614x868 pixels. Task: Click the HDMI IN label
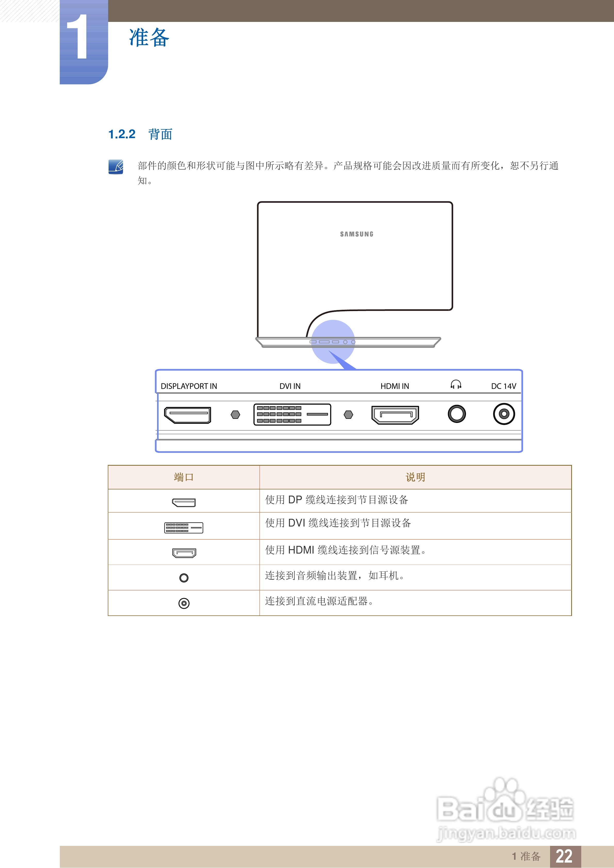395,386
